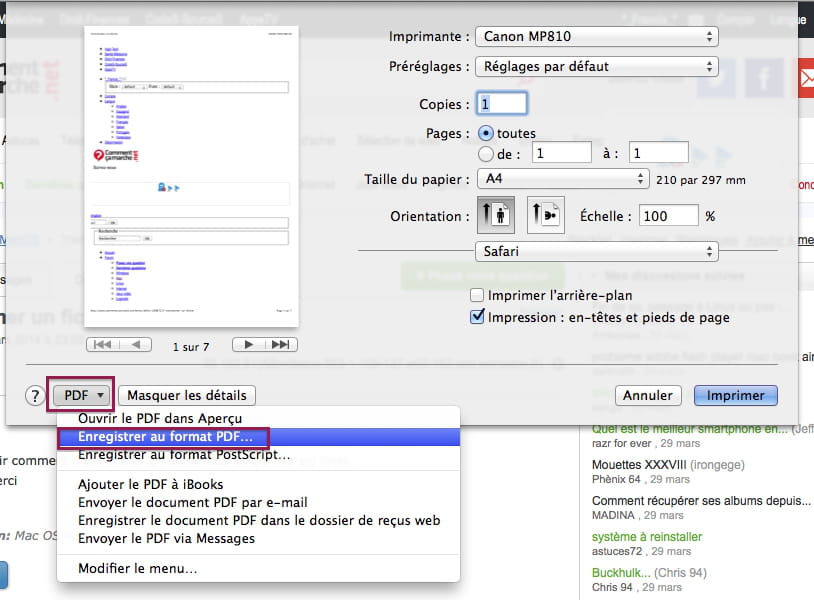The image size is (814, 600).
Task: Choose 'Enregistrer au format PDF…'
Action: [259, 437]
